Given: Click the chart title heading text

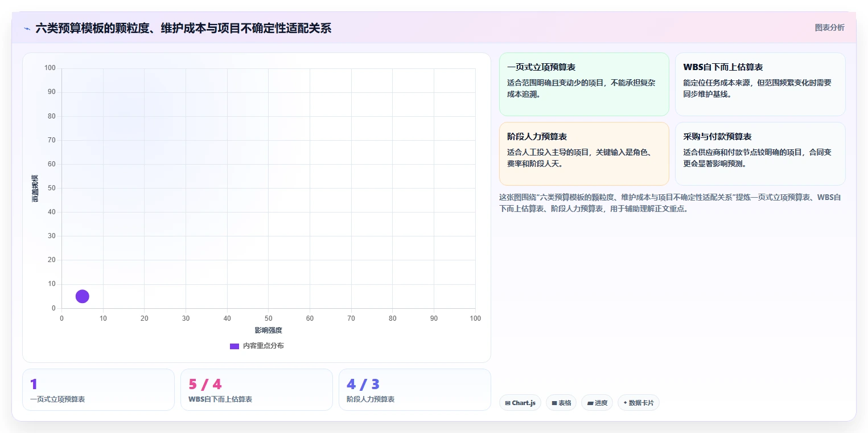Looking at the screenshot, I should pos(183,28).
